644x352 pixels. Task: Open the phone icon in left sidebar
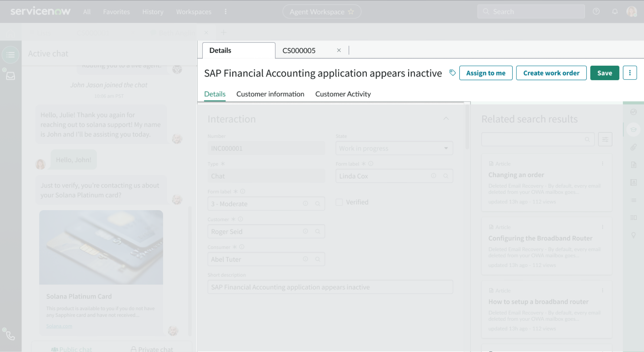point(10,335)
